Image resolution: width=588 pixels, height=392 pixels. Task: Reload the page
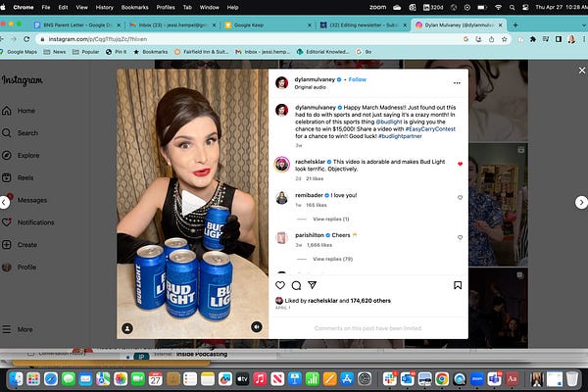pyautogui.click(x=26, y=39)
